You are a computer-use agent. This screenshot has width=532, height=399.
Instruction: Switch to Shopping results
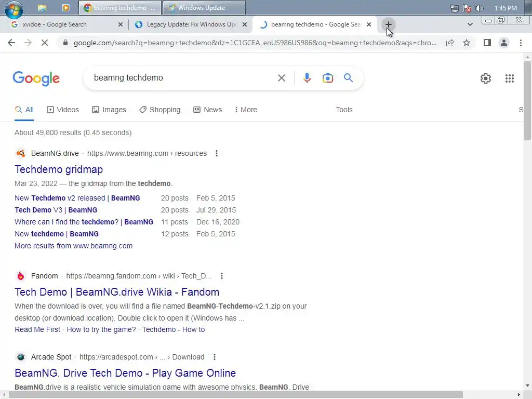click(x=160, y=110)
